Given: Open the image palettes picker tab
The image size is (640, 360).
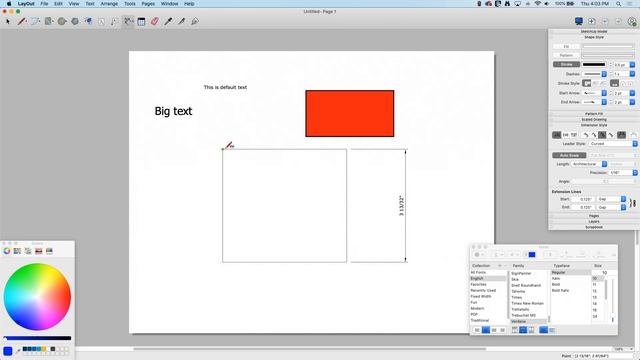Looking at the screenshot, I should click(x=38, y=251).
